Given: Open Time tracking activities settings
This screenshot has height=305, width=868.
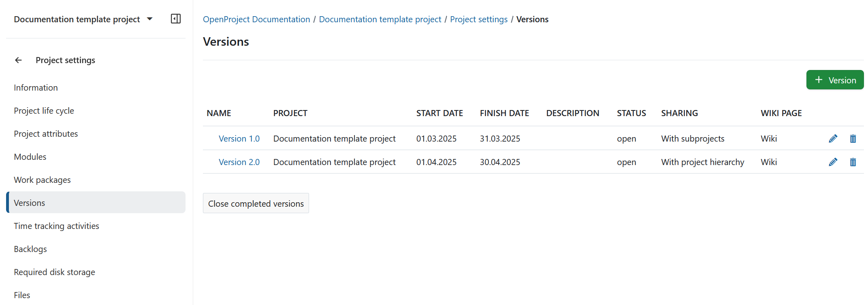Looking at the screenshot, I should pos(56,226).
